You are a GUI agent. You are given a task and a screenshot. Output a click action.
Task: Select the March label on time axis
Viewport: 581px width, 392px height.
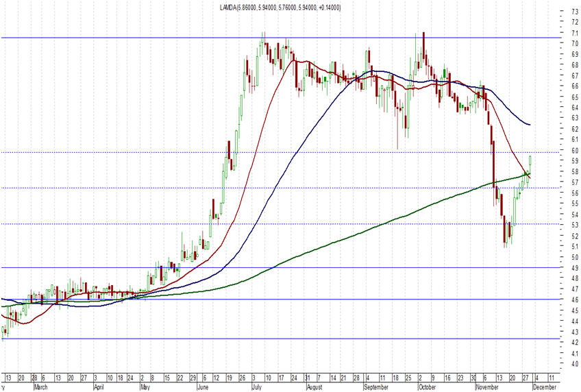(40, 387)
